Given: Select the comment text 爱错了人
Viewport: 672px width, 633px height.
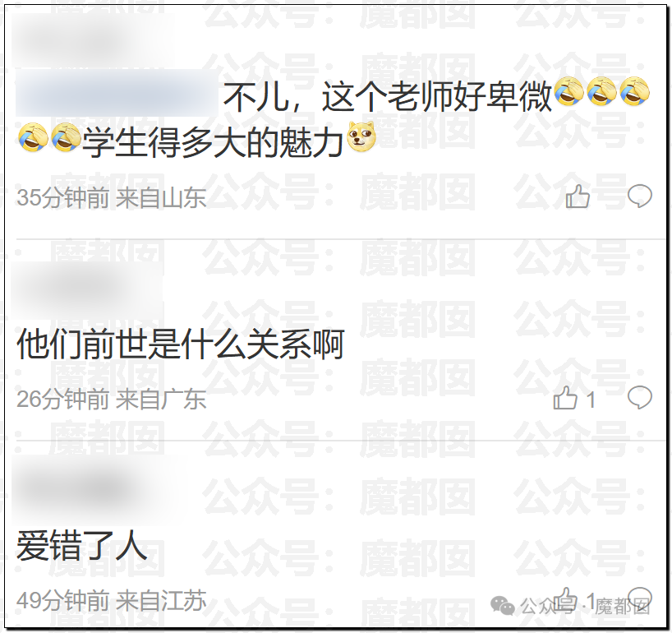Looking at the screenshot, I should click(x=82, y=545).
